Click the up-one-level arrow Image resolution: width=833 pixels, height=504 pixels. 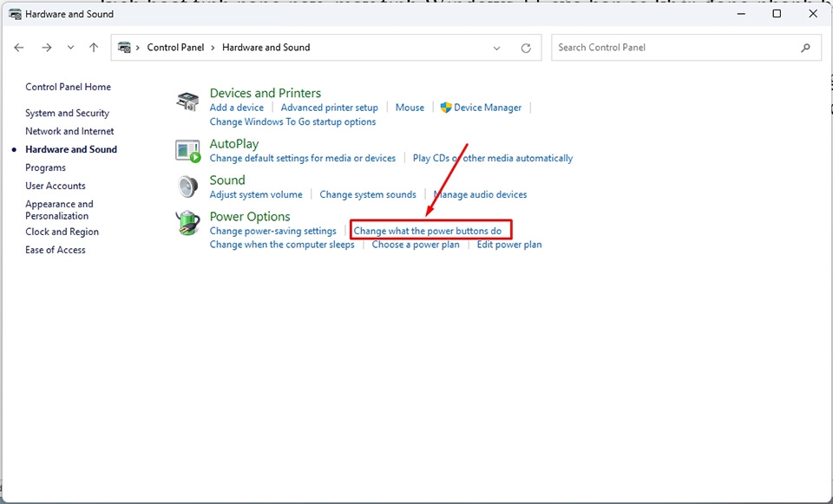pos(94,48)
